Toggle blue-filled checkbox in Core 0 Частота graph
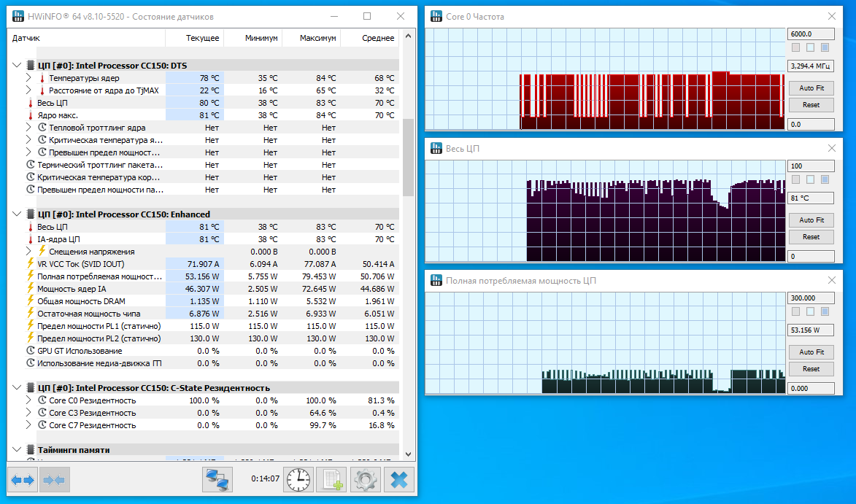Screen dimensions: 856x504 tap(825, 48)
